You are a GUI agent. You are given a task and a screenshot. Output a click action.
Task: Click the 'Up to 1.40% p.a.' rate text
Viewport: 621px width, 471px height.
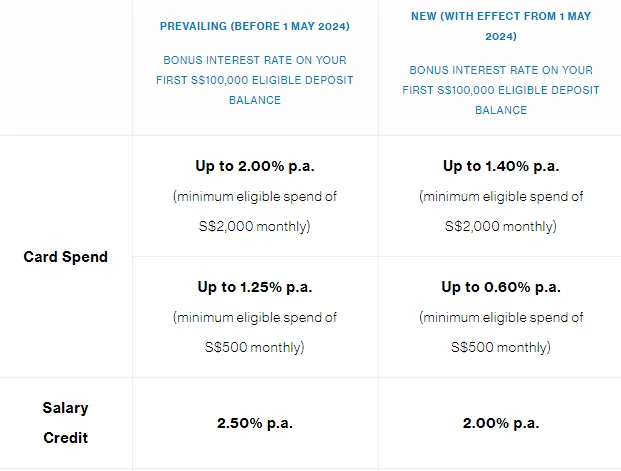click(x=501, y=166)
